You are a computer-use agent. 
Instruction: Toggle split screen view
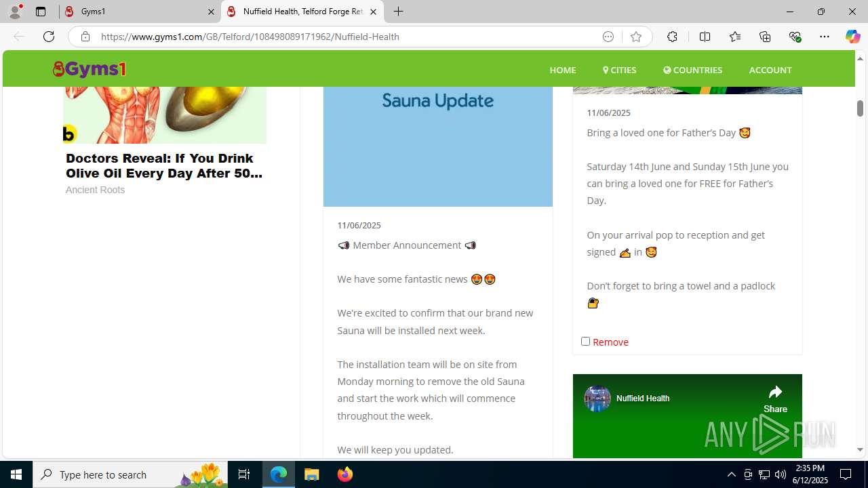coord(705,37)
